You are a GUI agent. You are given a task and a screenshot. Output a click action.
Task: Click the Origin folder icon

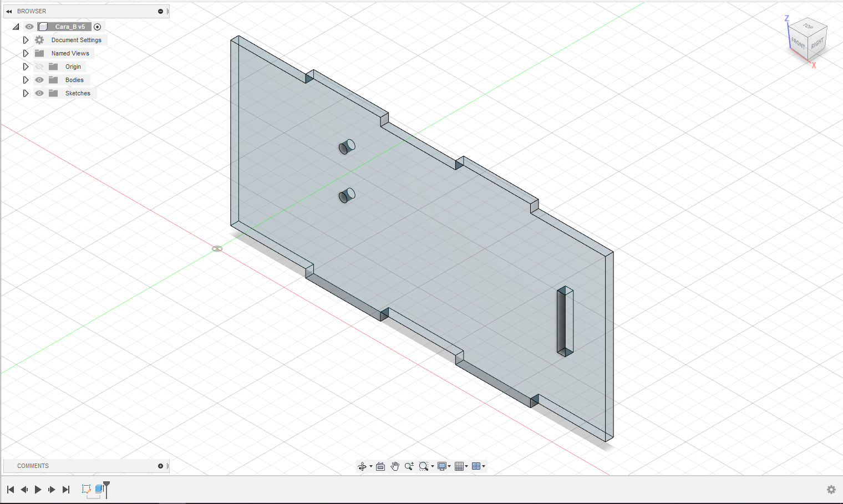pyautogui.click(x=53, y=67)
